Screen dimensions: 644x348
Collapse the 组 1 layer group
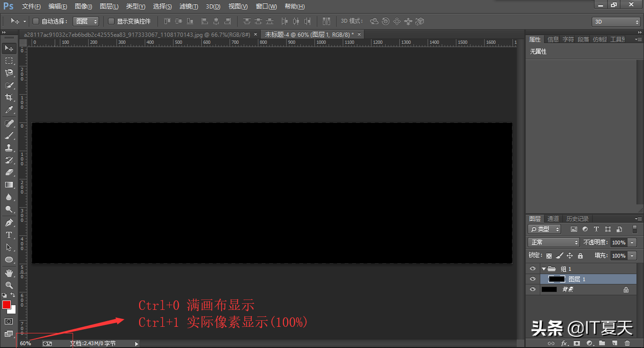[x=544, y=269]
